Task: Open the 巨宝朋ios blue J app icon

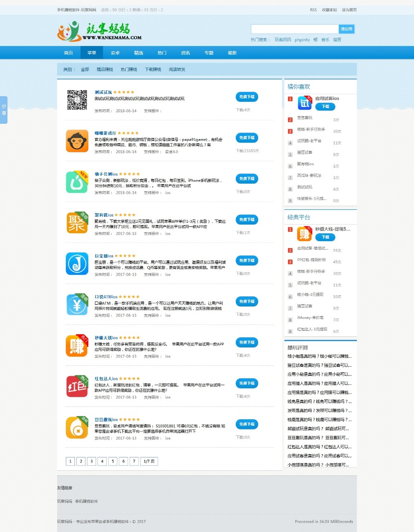Action: coord(77,264)
